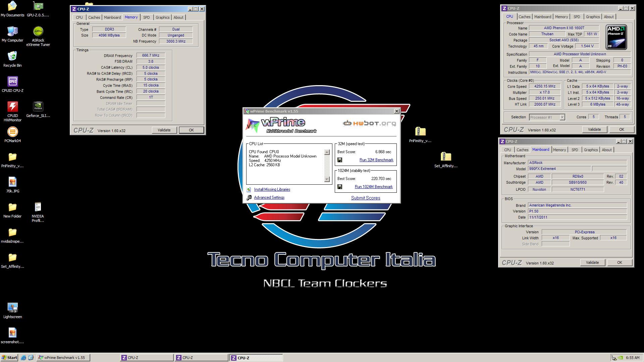Click OK in memory CPU-Z window
The height and width of the screenshot is (362, 644).
(191, 130)
